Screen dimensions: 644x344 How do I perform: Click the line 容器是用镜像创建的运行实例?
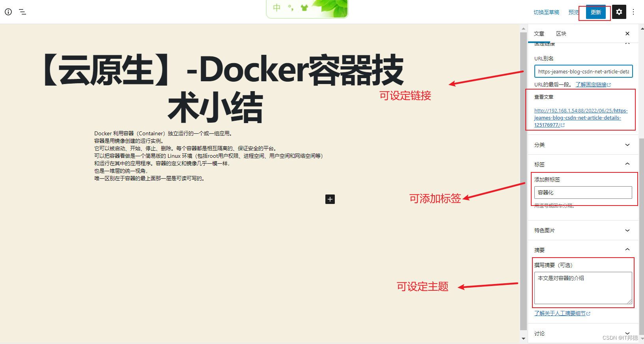[129, 141]
